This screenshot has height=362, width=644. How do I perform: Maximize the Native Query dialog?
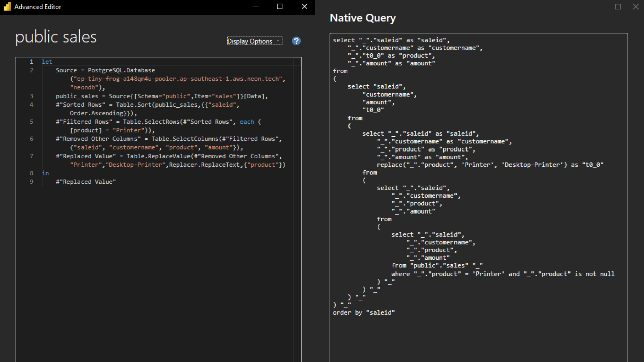point(618,7)
